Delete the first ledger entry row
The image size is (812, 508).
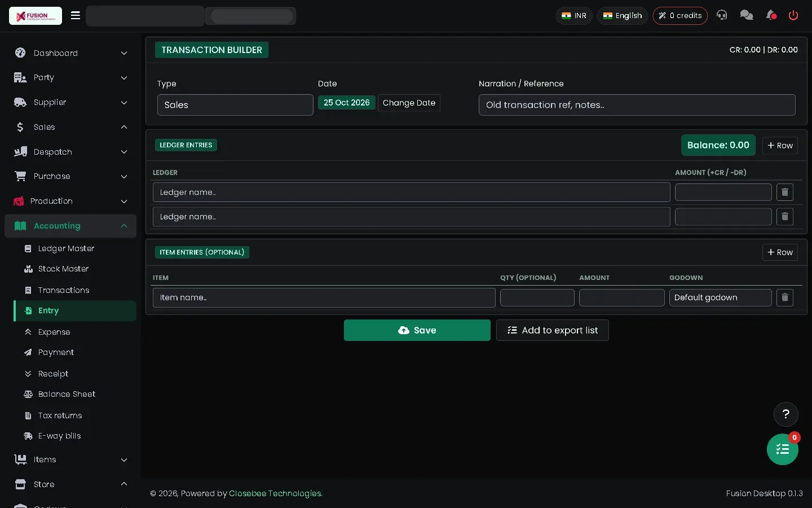tap(785, 192)
